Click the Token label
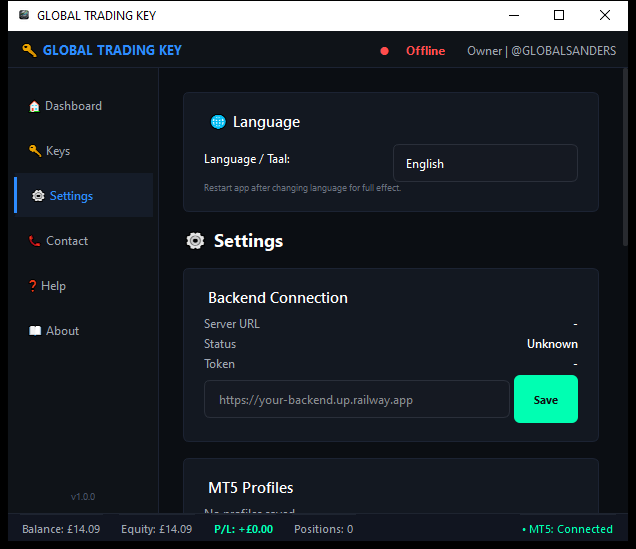The height and width of the screenshot is (549, 636). pos(219,364)
